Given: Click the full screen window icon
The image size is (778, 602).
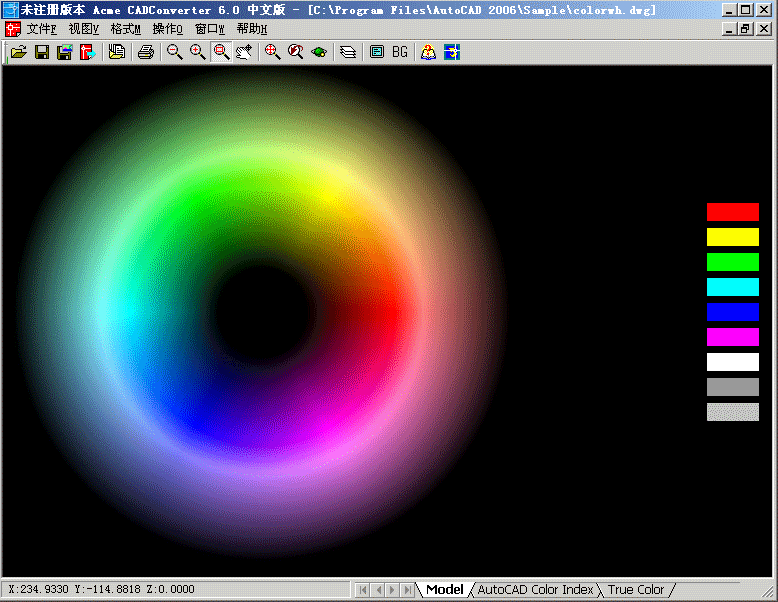Looking at the screenshot, I should pyautogui.click(x=377, y=52).
